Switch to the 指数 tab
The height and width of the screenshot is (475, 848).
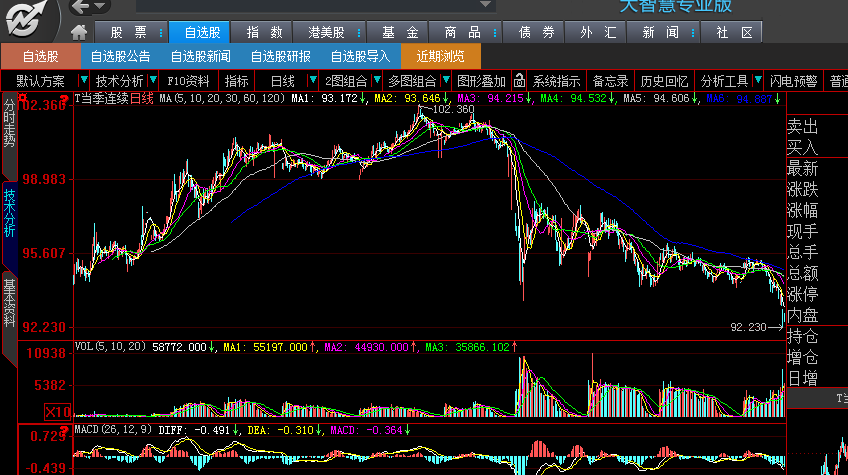(264, 32)
